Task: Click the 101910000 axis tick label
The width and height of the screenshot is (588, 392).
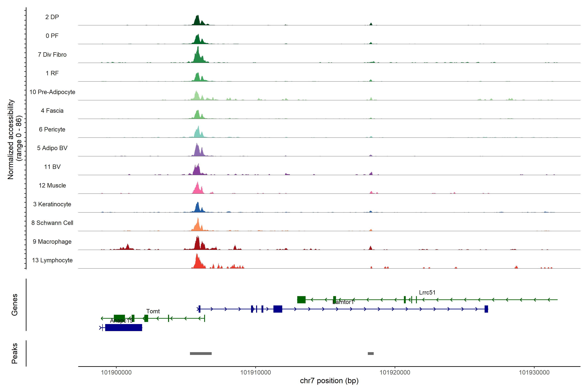Action: point(255,373)
